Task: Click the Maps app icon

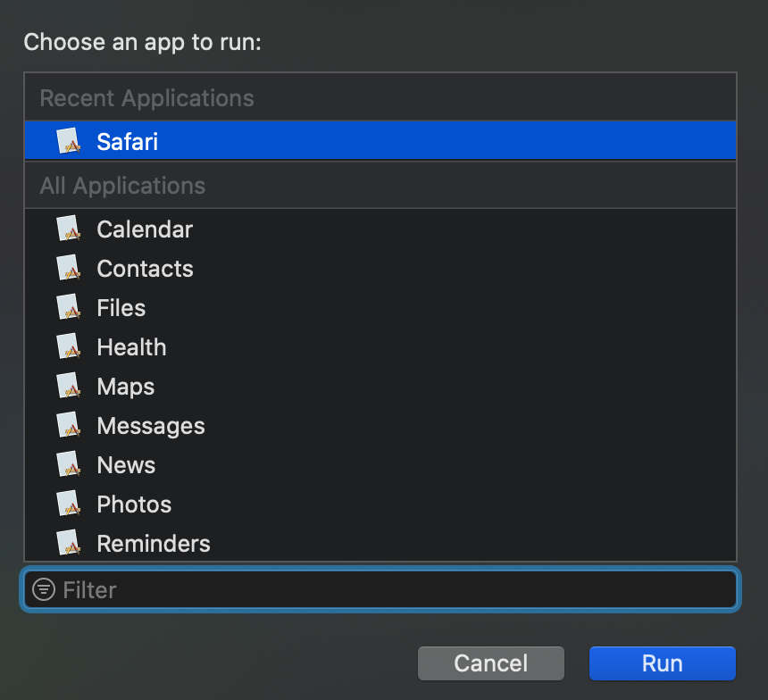Action: (x=69, y=386)
